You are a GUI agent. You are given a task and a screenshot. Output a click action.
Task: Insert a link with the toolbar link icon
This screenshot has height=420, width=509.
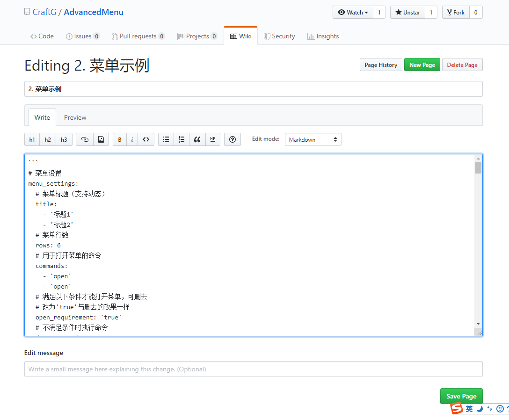pos(85,139)
